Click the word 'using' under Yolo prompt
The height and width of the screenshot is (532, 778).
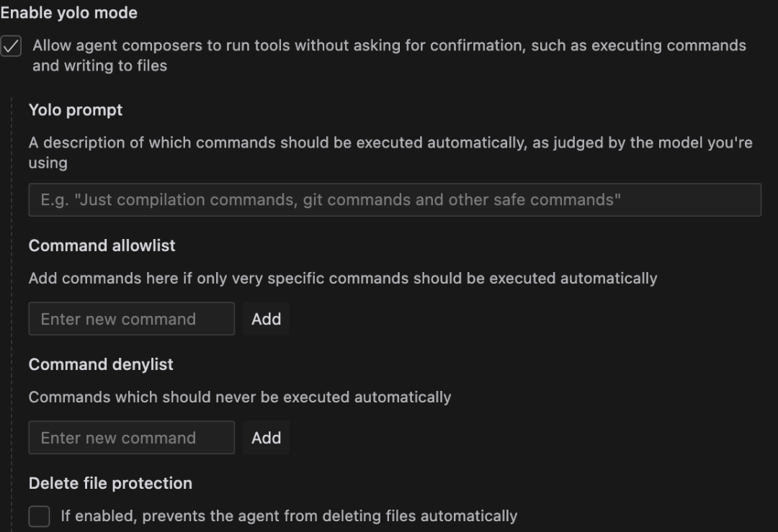(48, 163)
